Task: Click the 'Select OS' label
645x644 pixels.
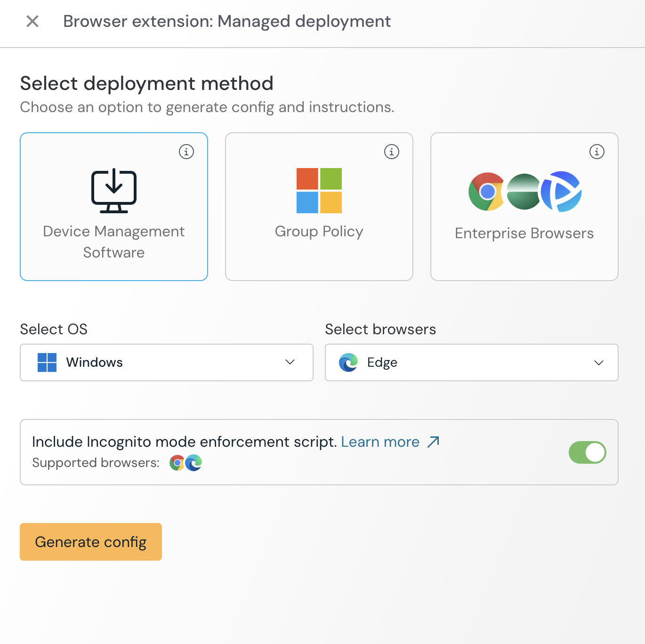Action: click(54, 329)
